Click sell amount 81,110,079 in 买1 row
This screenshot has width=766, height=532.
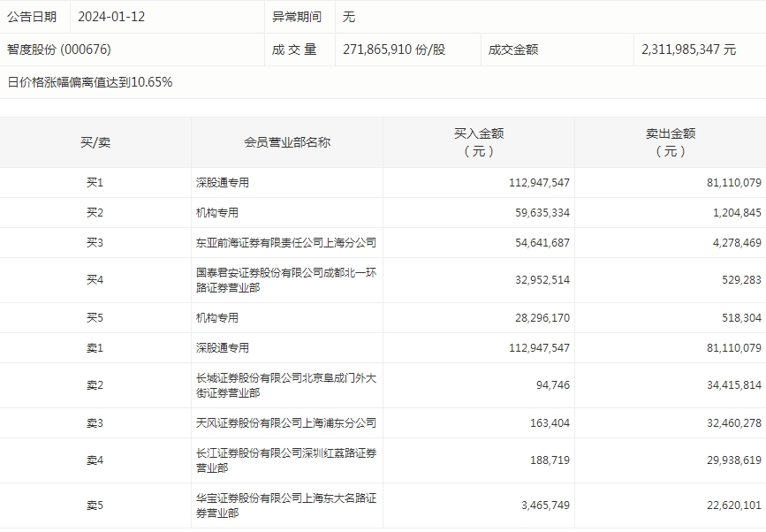(x=734, y=183)
